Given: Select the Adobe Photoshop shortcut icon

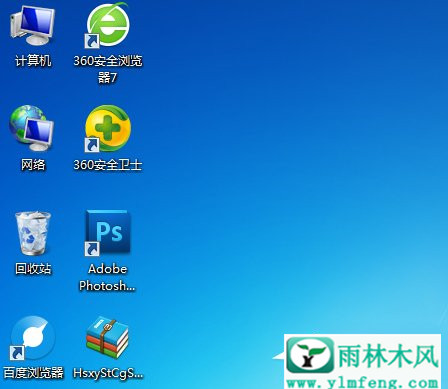Looking at the screenshot, I should pyautogui.click(x=108, y=233).
